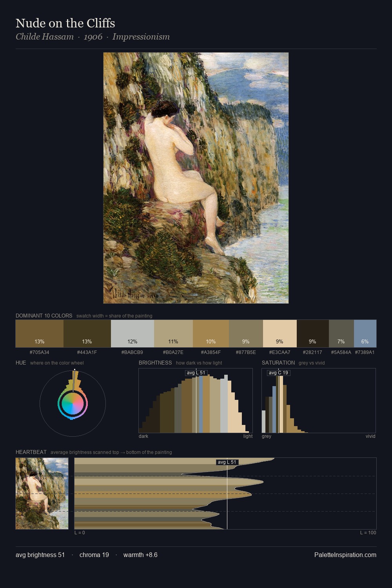Viewport: 392px width, 588px height.
Task: Click the hex code '#282117'
Action: 313,352
